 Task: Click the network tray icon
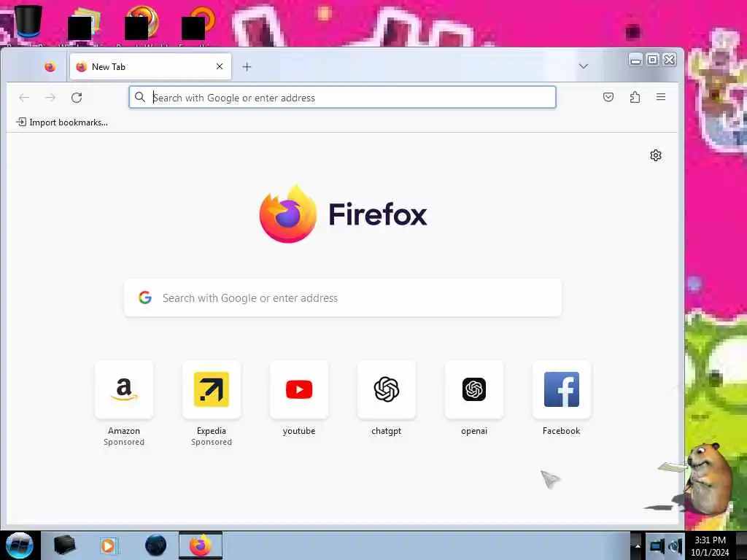coord(657,546)
